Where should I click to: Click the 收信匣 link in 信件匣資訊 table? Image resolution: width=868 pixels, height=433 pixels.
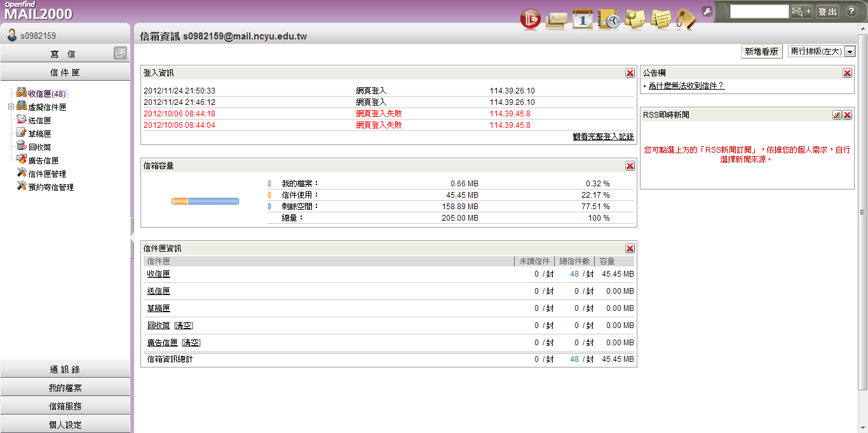(159, 274)
